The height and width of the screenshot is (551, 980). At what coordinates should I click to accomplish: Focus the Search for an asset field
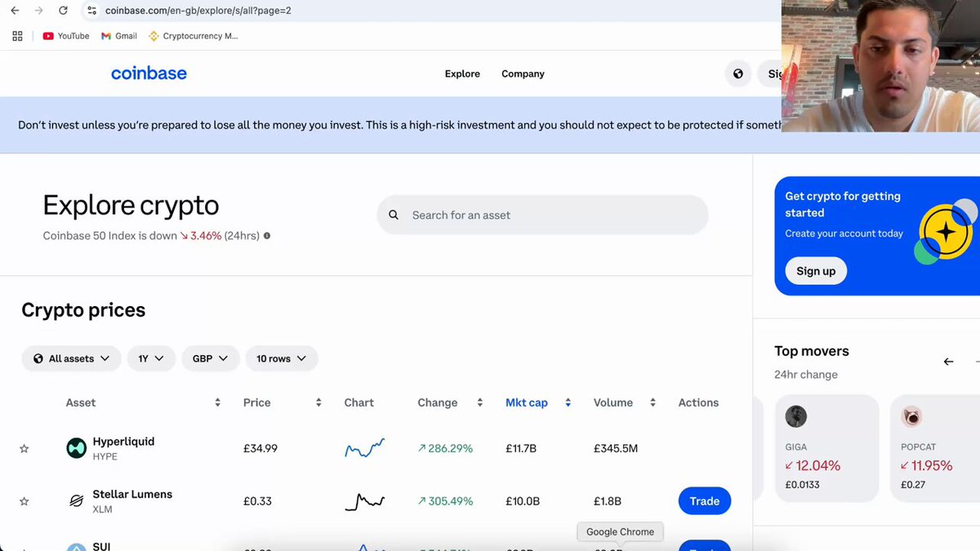(x=542, y=215)
